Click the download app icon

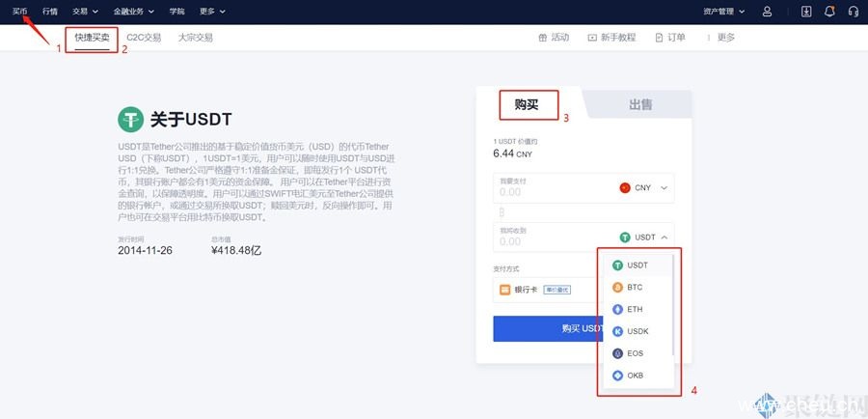[x=806, y=12]
